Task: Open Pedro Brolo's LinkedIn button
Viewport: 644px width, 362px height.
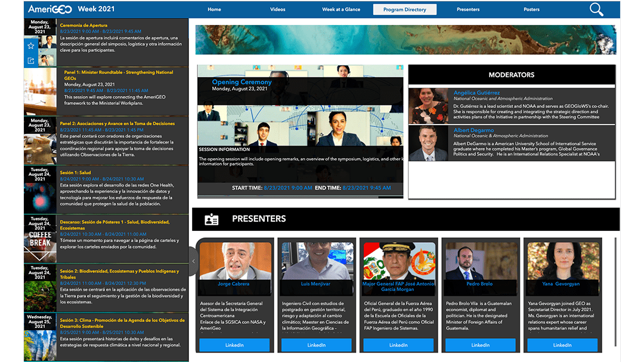Action: coord(480,345)
